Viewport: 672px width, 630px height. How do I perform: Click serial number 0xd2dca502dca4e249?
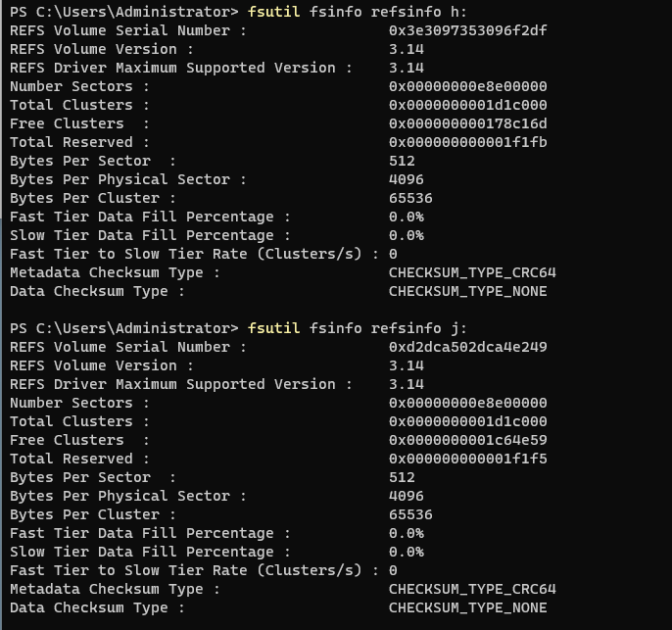[467, 347]
